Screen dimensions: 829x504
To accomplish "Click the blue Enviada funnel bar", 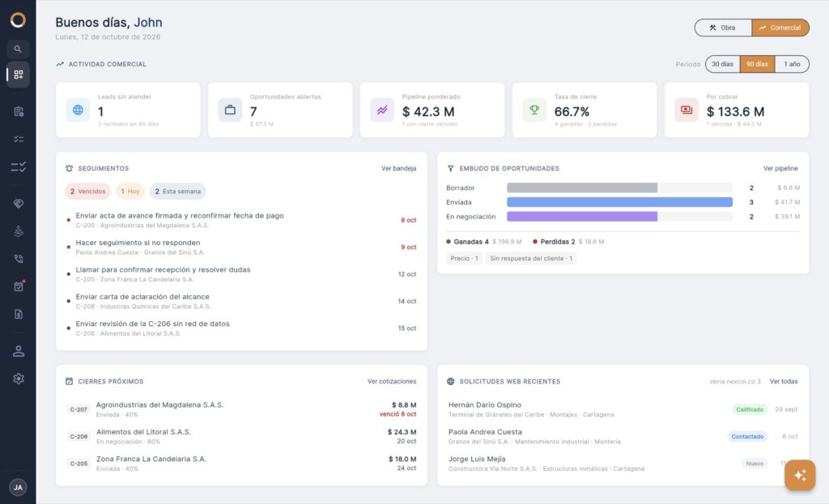I will (x=619, y=202).
